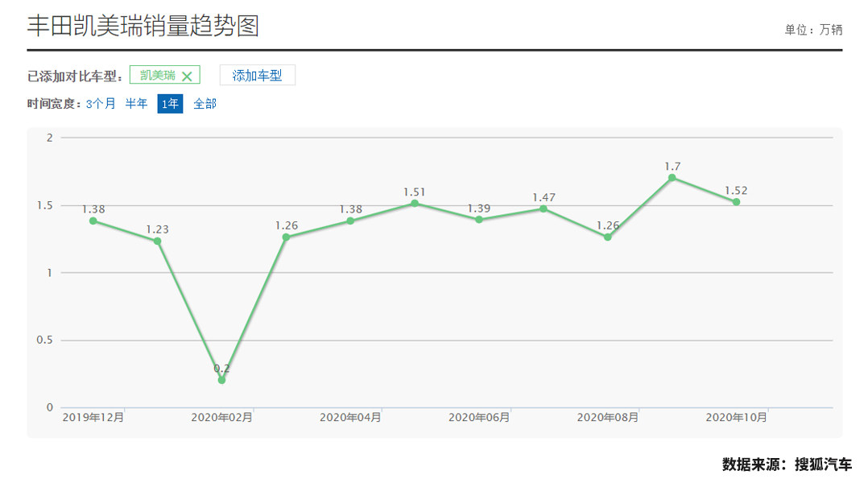868x483 pixels.
Task: Click the first 1.26 data point after the February dip
Action: tap(286, 237)
